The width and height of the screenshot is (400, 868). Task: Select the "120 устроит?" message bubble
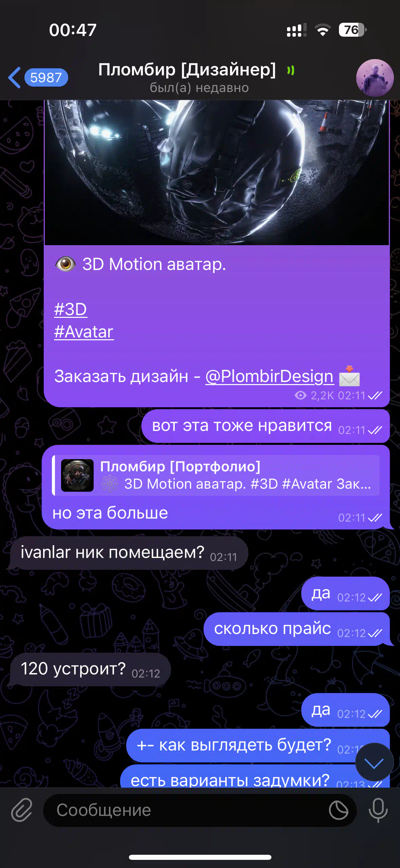90,669
